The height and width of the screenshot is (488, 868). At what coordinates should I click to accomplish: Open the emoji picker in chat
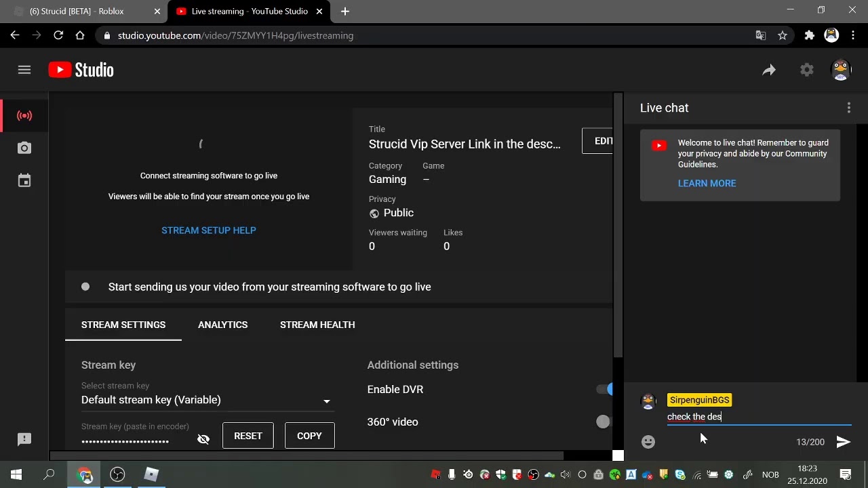(648, 442)
